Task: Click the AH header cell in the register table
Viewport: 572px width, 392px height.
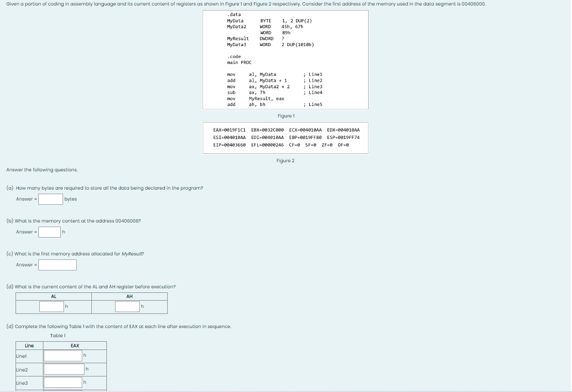Action: 129,296
